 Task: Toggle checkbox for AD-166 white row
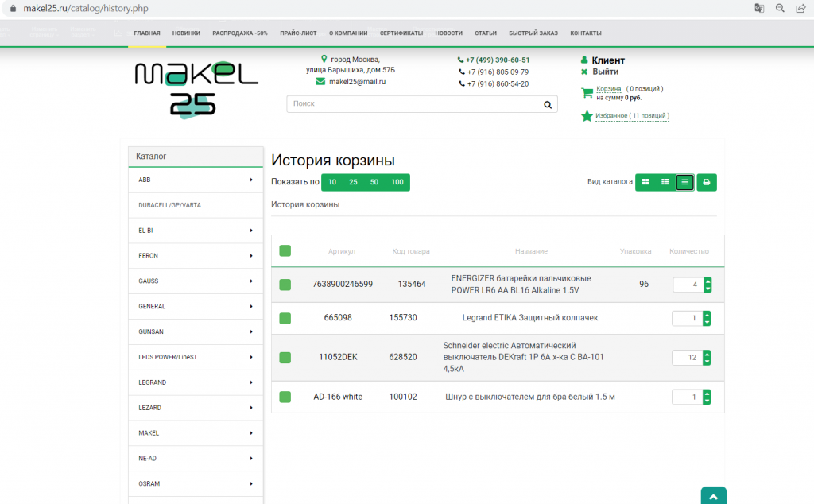tap(285, 397)
